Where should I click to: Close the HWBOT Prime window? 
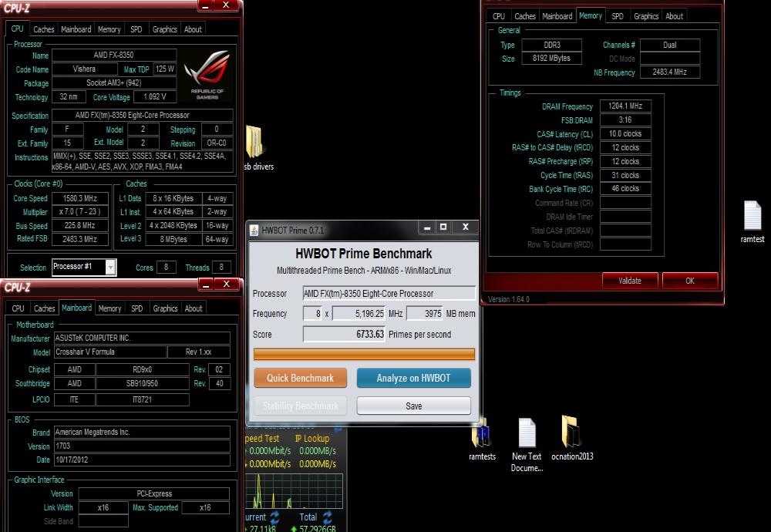pos(465,227)
